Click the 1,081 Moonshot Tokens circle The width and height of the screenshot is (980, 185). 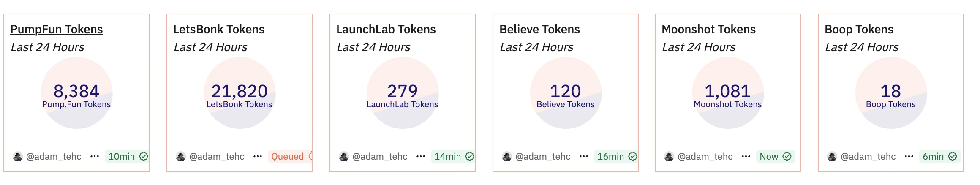click(x=728, y=93)
